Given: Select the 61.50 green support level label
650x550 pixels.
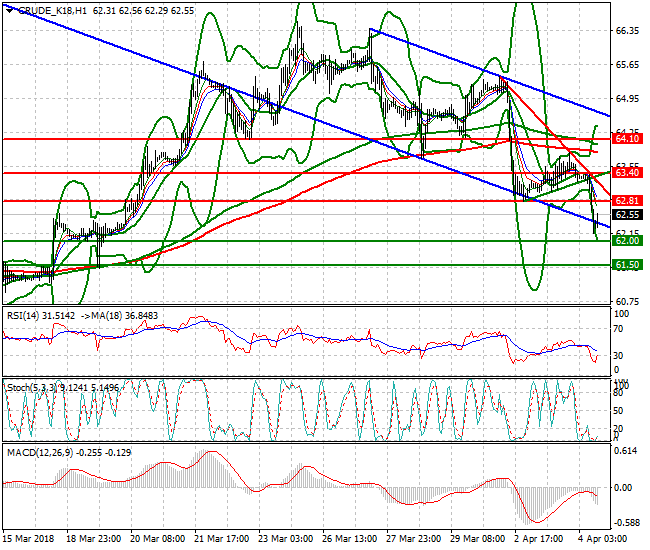Looking at the screenshot, I should point(627,265).
